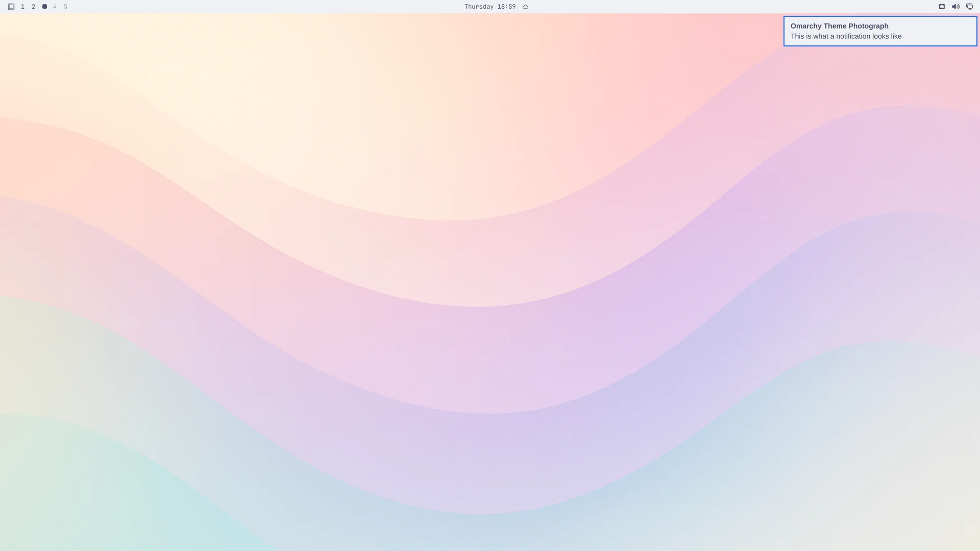Click the notification body text line
Viewport: 980px width, 551px height.
tap(846, 36)
